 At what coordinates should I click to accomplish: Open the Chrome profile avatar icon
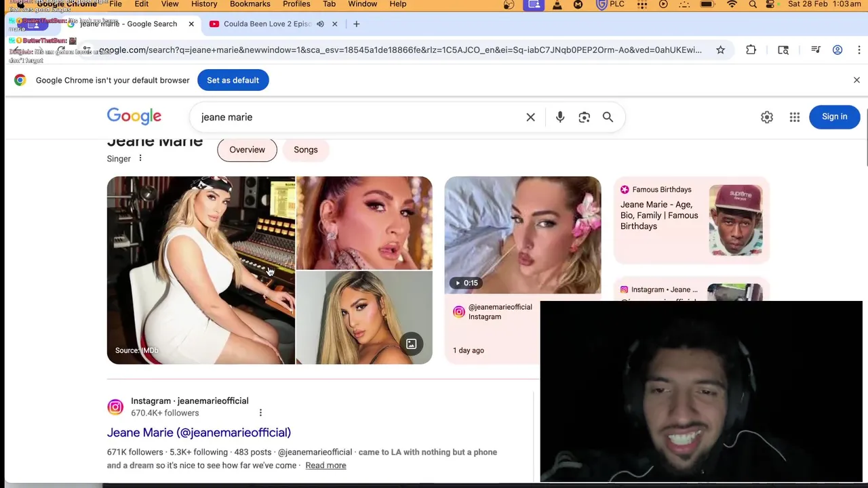837,50
